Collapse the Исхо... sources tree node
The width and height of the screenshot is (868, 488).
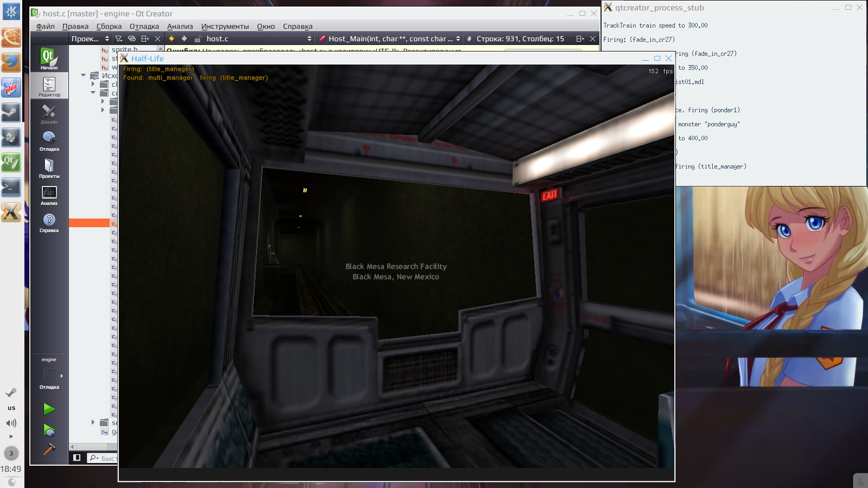(83, 75)
